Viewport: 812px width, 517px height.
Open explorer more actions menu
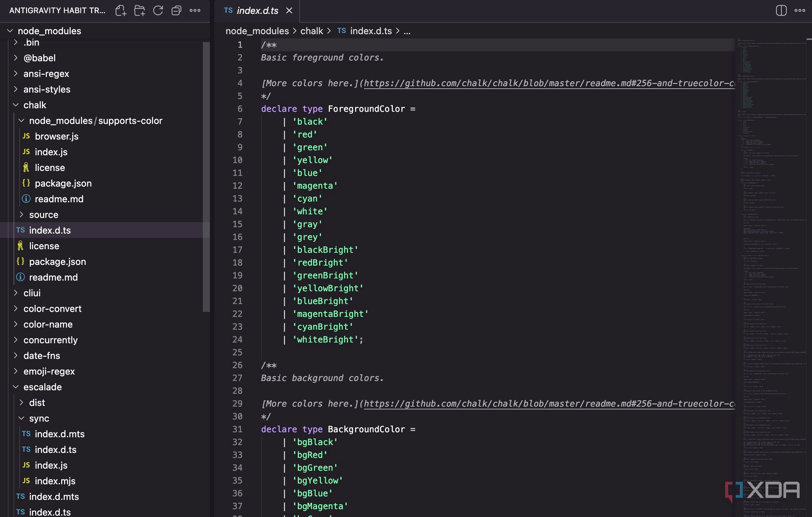click(195, 10)
